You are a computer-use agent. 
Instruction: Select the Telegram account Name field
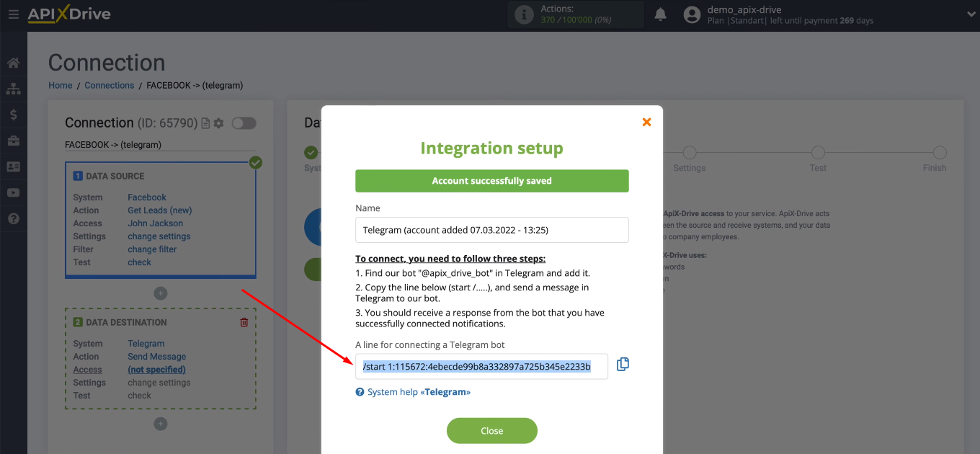[491, 230]
